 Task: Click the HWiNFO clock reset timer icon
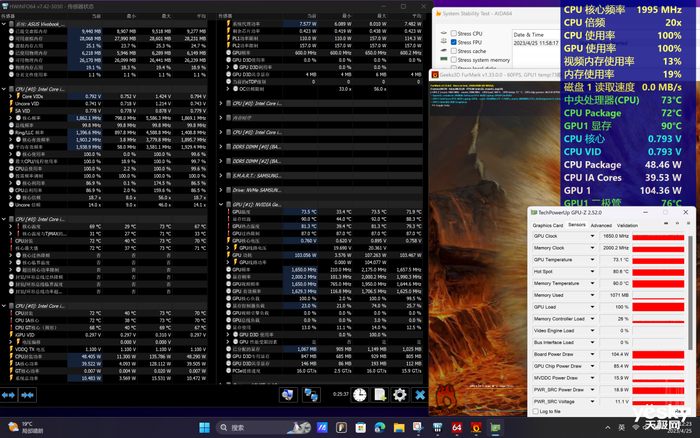click(359, 395)
